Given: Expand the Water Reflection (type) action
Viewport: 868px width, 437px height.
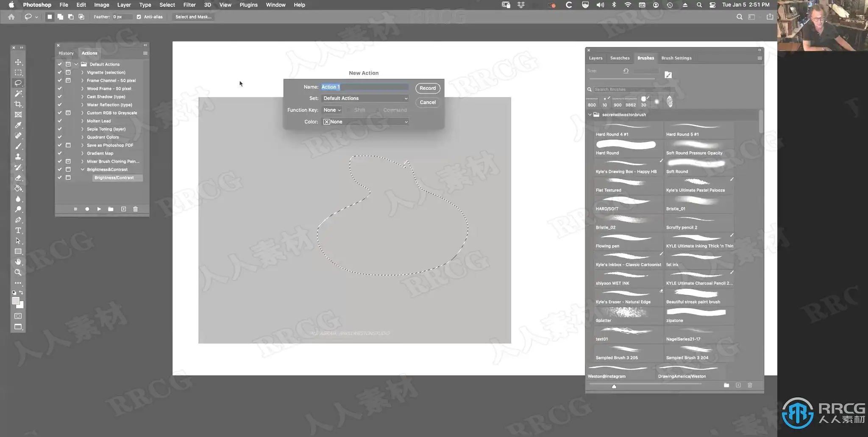Looking at the screenshot, I should tap(82, 105).
